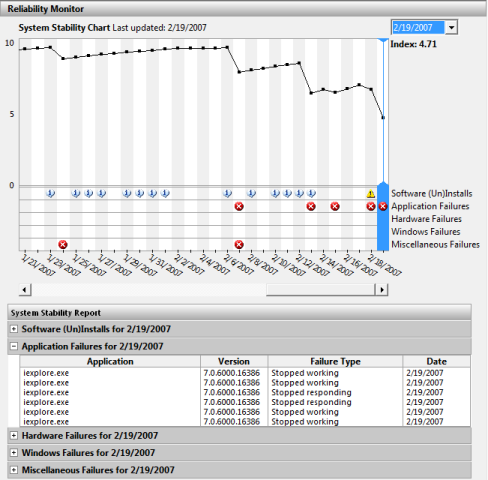This screenshot has height=480, width=488.
Task: Click the Miscellaneous Failures row label beside chart
Action: 435,245
